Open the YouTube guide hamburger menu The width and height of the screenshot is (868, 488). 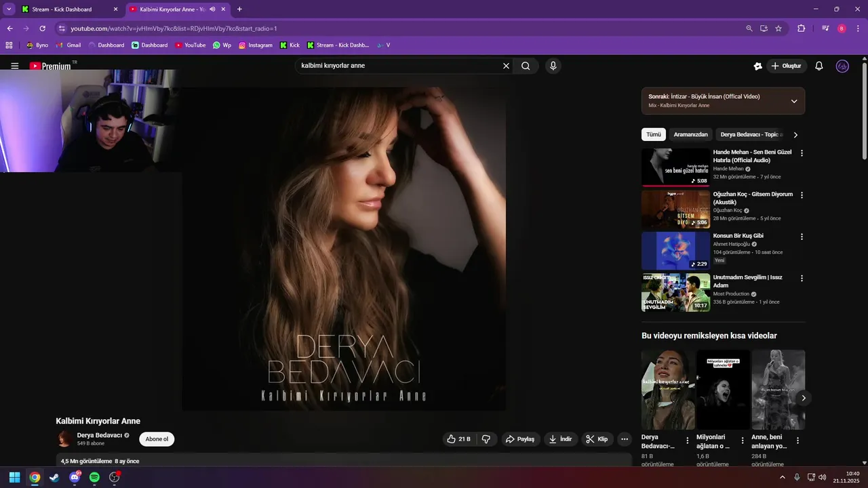click(15, 66)
